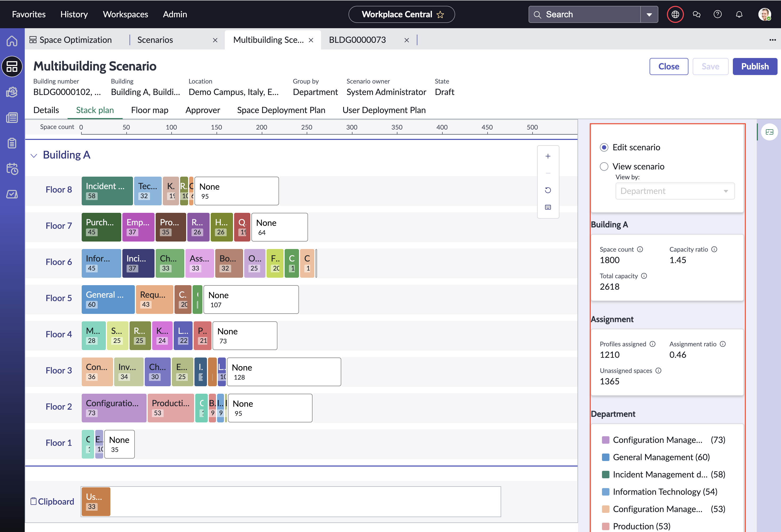Reset the stack plan view

click(548, 190)
